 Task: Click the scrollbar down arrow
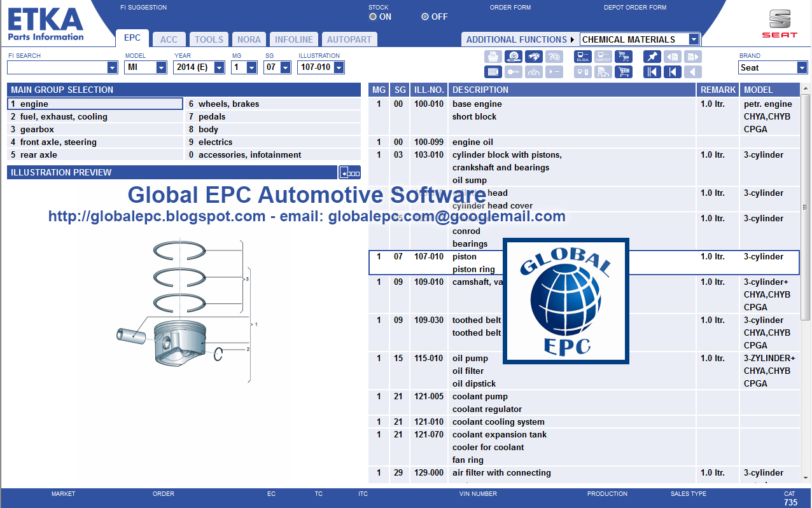point(806,477)
